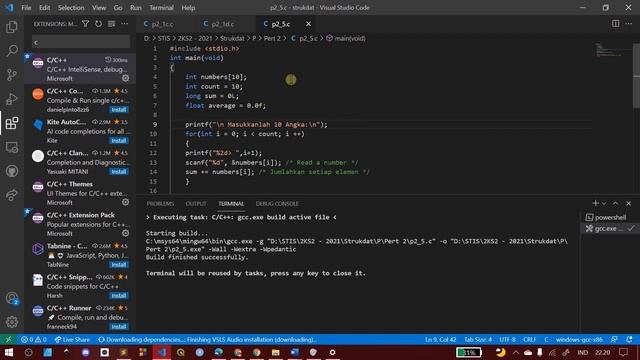640x360 pixels.
Task: Select windows-gcc-x86 configuration in status bar
Action: (x=579, y=340)
